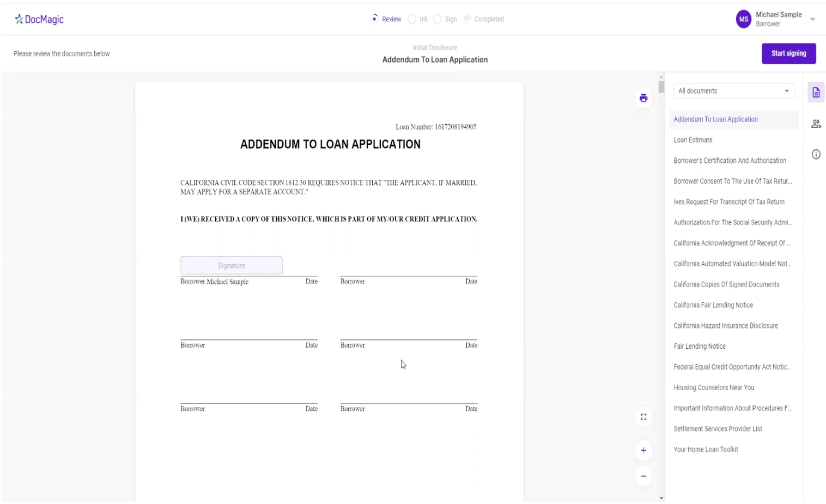Open California Automated Valuation Model Notice
The image size is (826, 504).
coord(734,264)
